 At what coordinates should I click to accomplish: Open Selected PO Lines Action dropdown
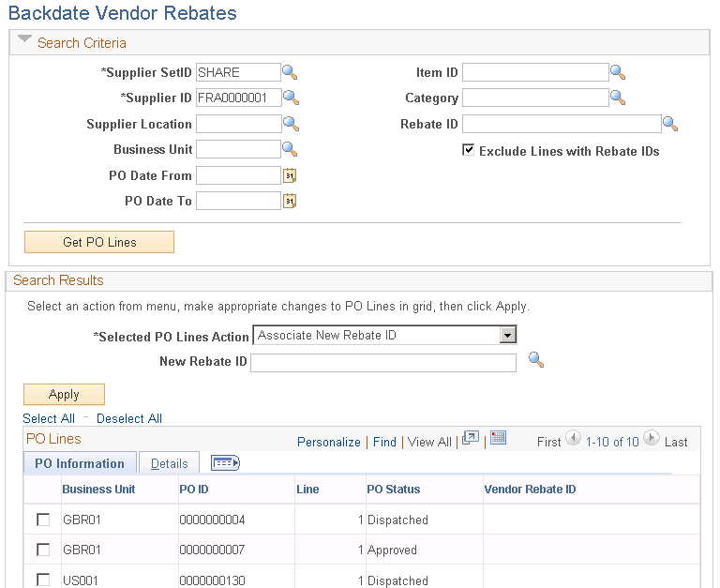coord(507,336)
